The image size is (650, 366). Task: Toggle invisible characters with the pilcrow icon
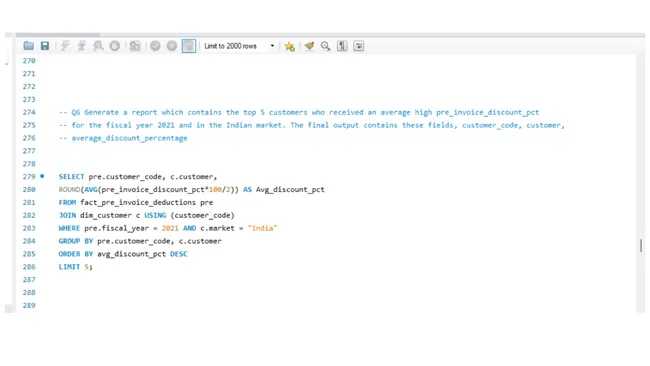tap(342, 46)
